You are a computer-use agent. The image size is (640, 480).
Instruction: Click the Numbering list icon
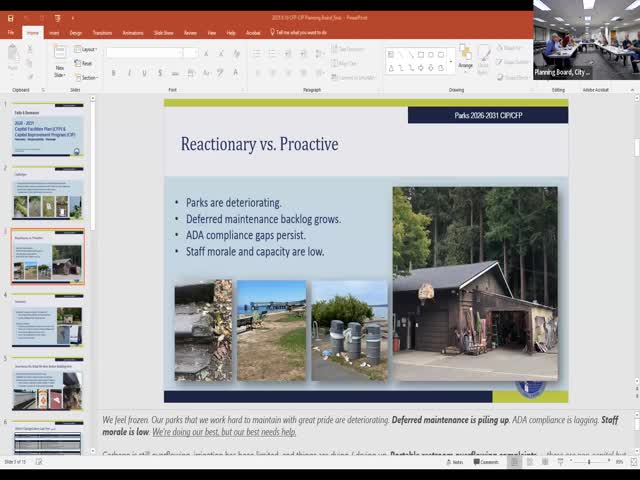pyautogui.click(x=272, y=53)
